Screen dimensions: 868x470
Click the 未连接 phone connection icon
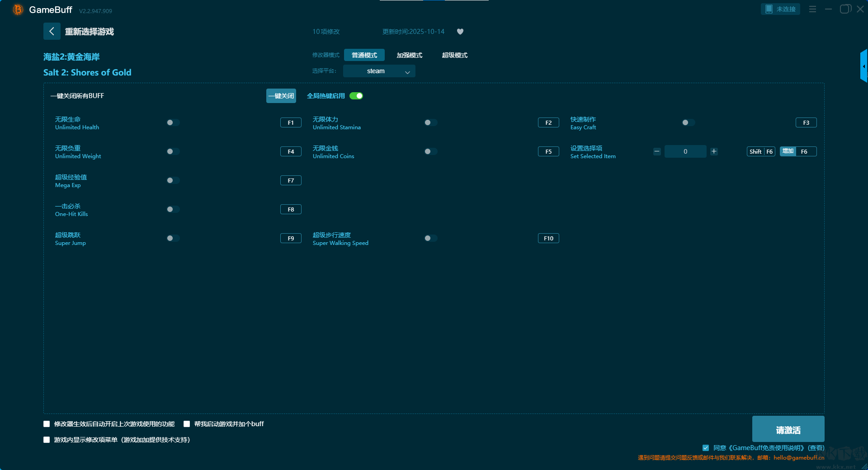tap(769, 9)
